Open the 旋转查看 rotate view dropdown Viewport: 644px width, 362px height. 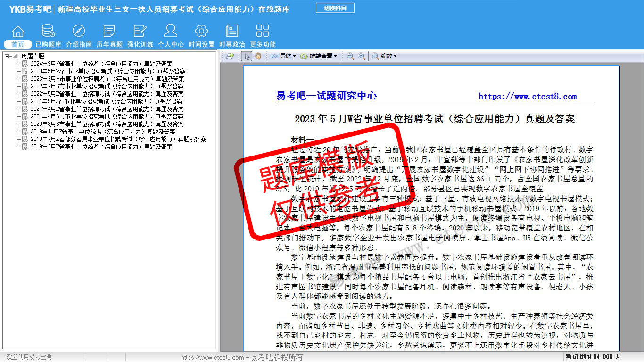(x=319, y=56)
